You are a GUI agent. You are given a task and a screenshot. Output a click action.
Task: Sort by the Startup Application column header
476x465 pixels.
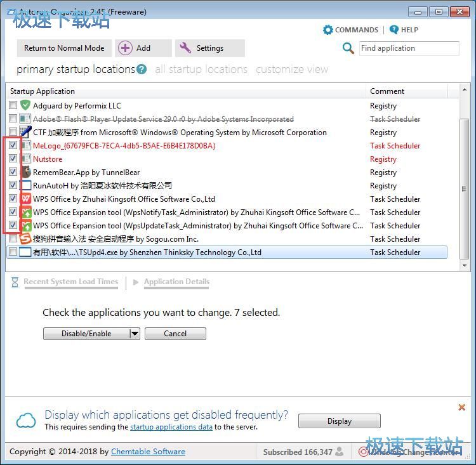(x=186, y=91)
